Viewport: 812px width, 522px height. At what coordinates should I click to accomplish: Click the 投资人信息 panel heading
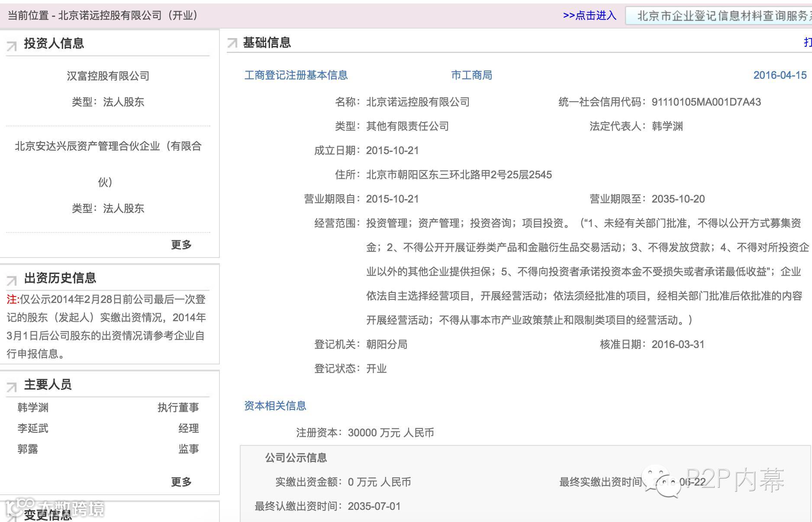click(54, 43)
